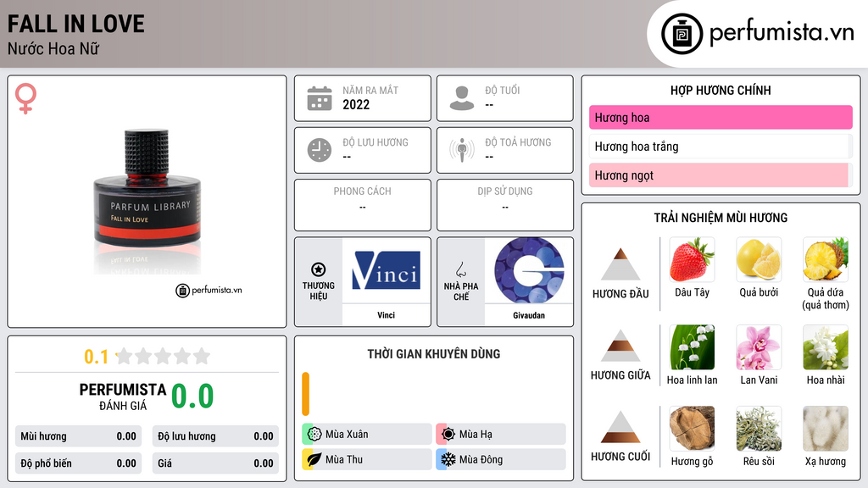Viewport: 868px width, 488px height.
Task: Click the Givaudan name caption
Action: click(529, 315)
